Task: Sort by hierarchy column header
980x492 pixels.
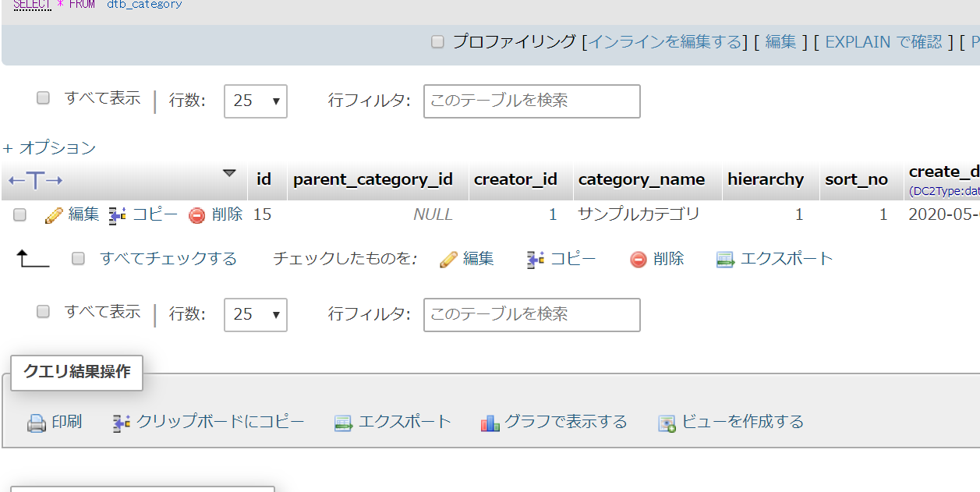Action: point(766,179)
